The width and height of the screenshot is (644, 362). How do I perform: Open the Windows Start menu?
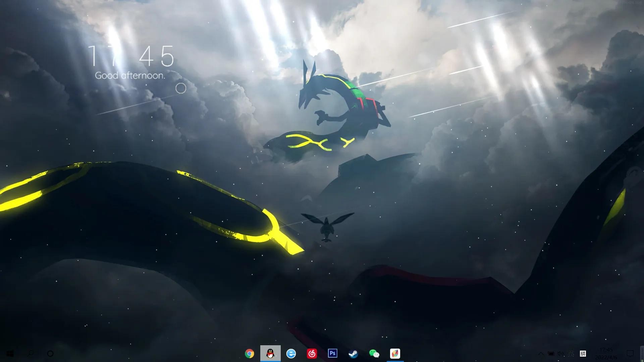pos(10,354)
